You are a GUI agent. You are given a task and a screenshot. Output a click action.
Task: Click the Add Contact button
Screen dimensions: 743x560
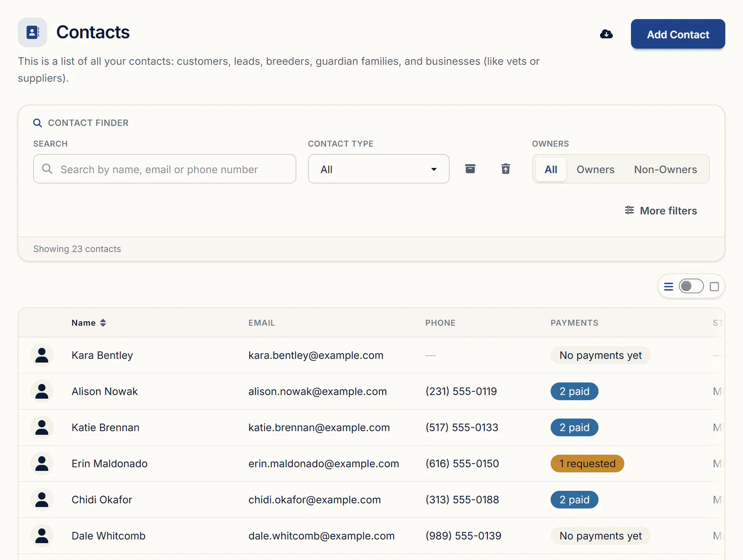(678, 34)
